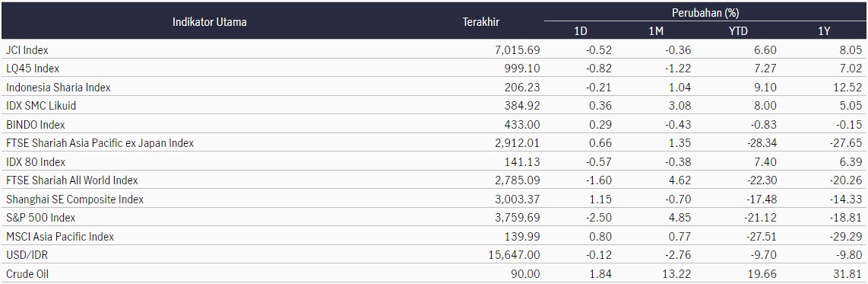Click the 1D change column header

point(581,32)
